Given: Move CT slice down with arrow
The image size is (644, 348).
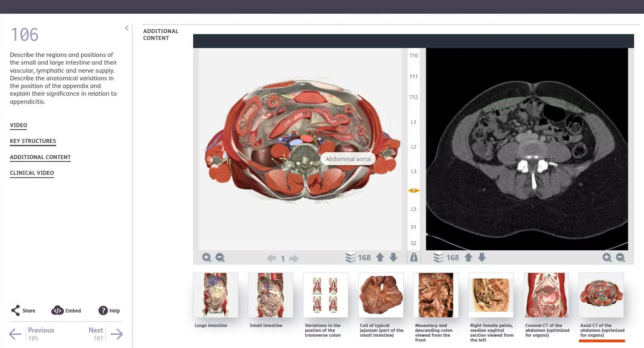Looking at the screenshot, I should click(x=482, y=258).
